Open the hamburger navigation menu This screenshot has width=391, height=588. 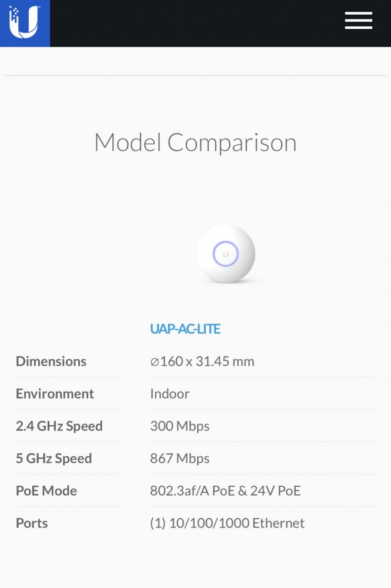coord(358,21)
